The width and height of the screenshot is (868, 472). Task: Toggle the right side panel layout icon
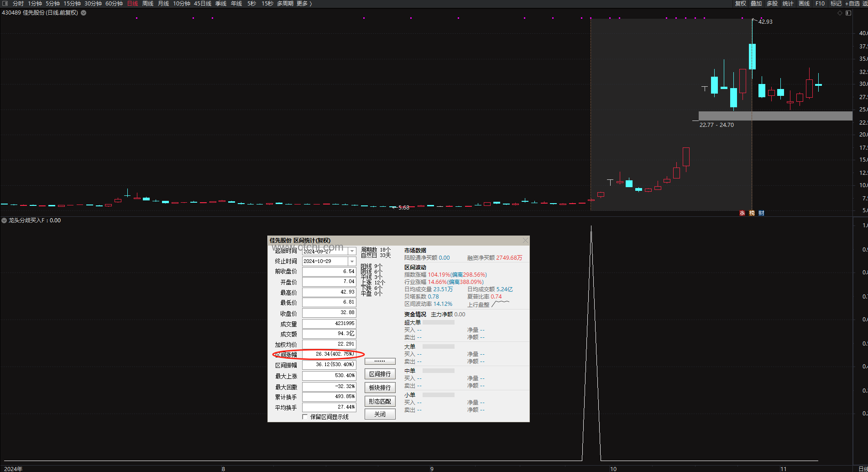[x=848, y=13]
